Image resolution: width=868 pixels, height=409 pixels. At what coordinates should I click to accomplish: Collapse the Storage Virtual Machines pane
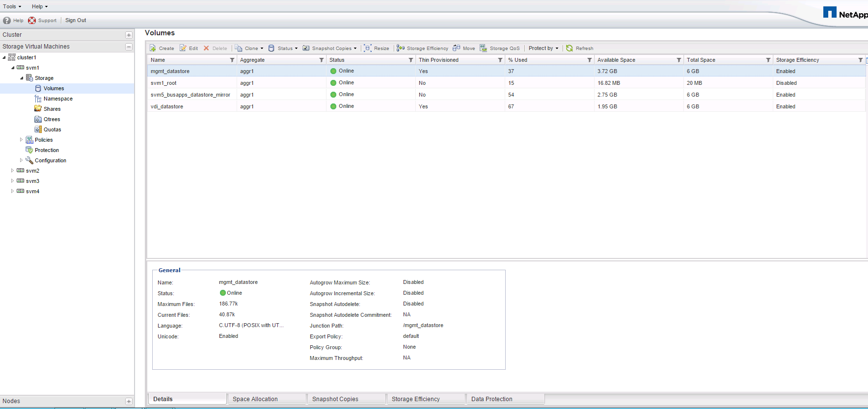129,47
